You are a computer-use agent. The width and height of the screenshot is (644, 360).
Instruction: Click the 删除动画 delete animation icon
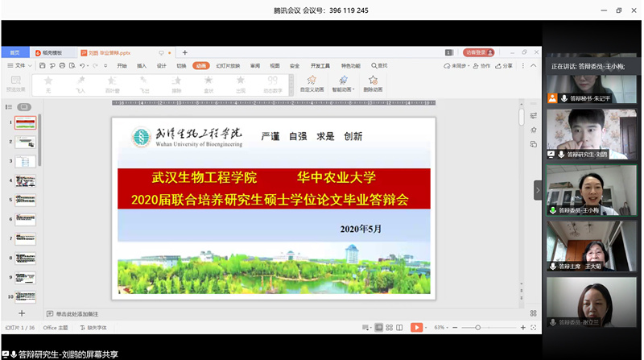373,80
